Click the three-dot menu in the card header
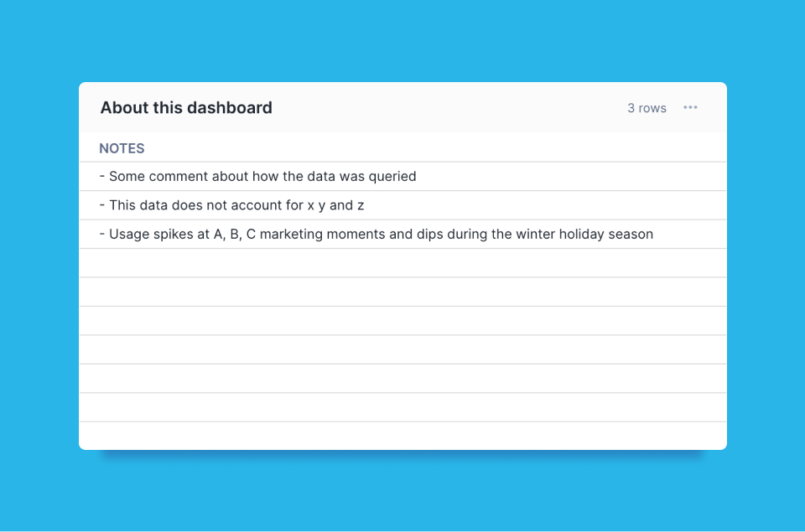This screenshot has height=532, width=805. [690, 107]
